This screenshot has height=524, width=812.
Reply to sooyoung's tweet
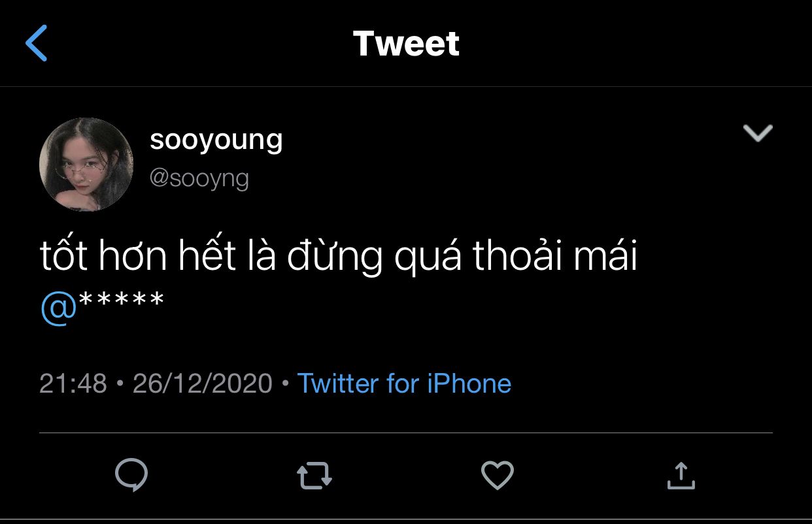pyautogui.click(x=131, y=475)
